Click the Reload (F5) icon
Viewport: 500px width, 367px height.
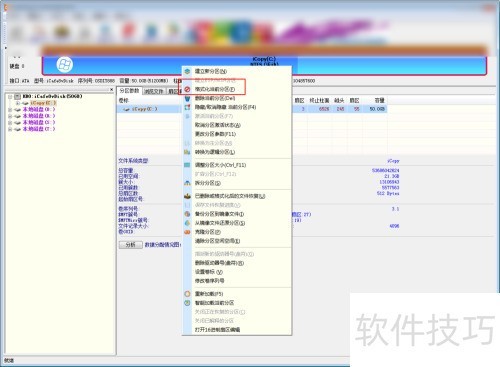point(187,294)
